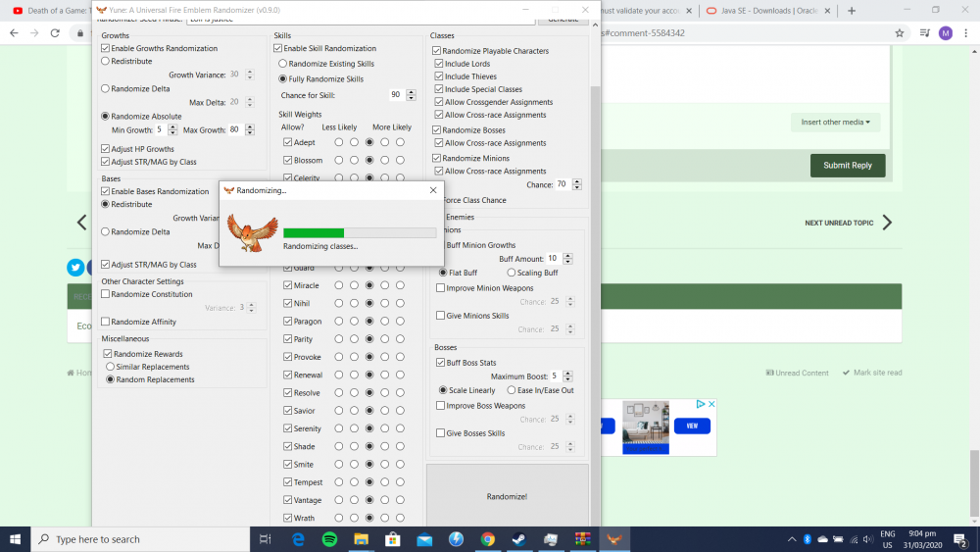Open the Mail app from the taskbar
Image resolution: width=980 pixels, height=552 pixels.
point(424,539)
